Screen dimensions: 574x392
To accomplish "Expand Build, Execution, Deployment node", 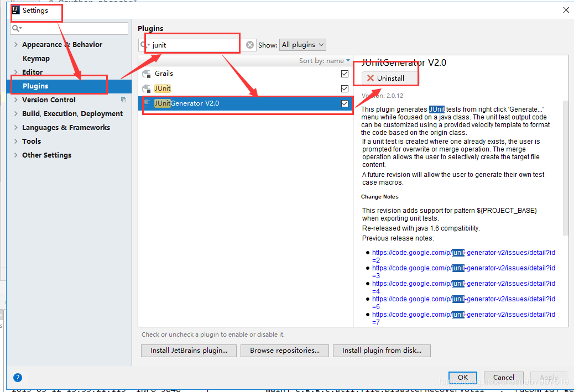I will tap(15, 114).
